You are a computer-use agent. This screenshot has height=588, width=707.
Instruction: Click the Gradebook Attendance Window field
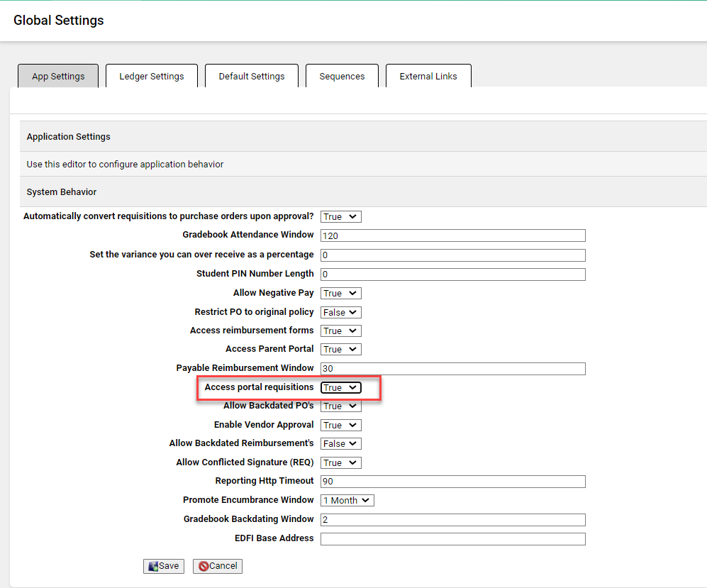coord(452,235)
